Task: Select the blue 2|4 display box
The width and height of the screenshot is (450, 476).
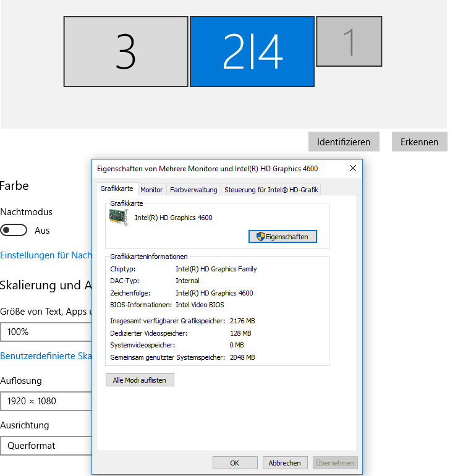Action: click(x=252, y=51)
